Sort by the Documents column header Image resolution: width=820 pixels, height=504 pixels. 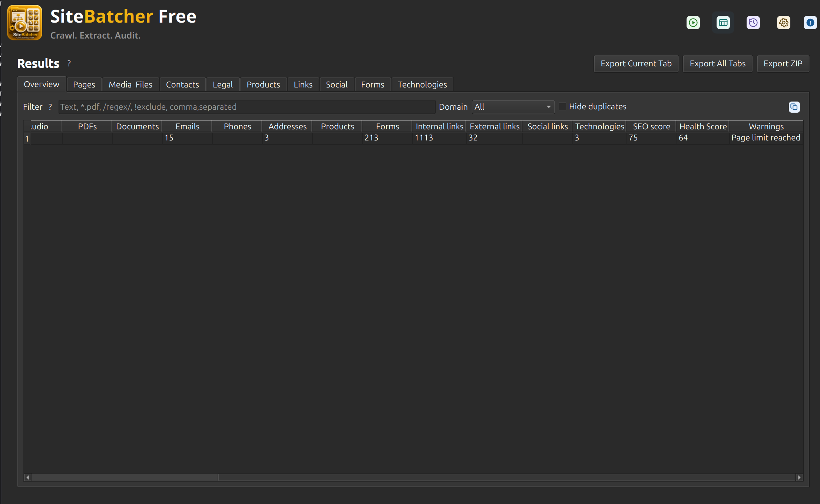point(137,126)
